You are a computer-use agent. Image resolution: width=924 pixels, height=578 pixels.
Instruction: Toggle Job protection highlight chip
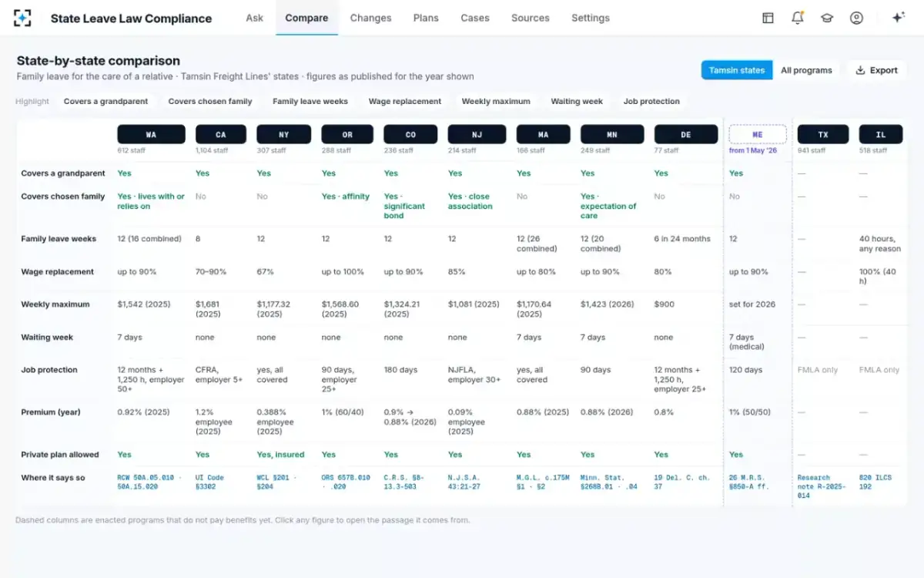[651, 101]
